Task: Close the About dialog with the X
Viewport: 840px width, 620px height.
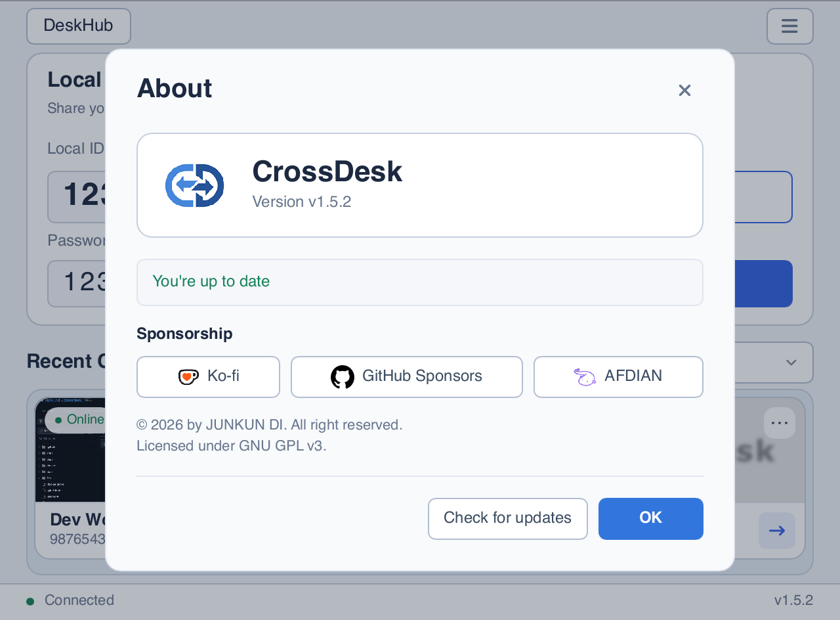Action: coord(684,91)
